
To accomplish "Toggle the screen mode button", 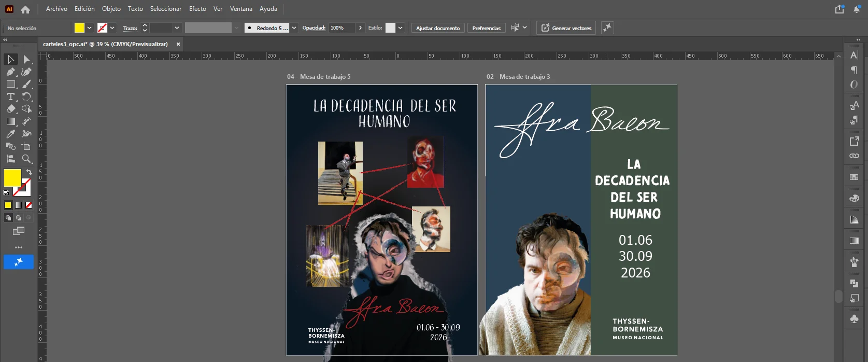I will (19, 231).
